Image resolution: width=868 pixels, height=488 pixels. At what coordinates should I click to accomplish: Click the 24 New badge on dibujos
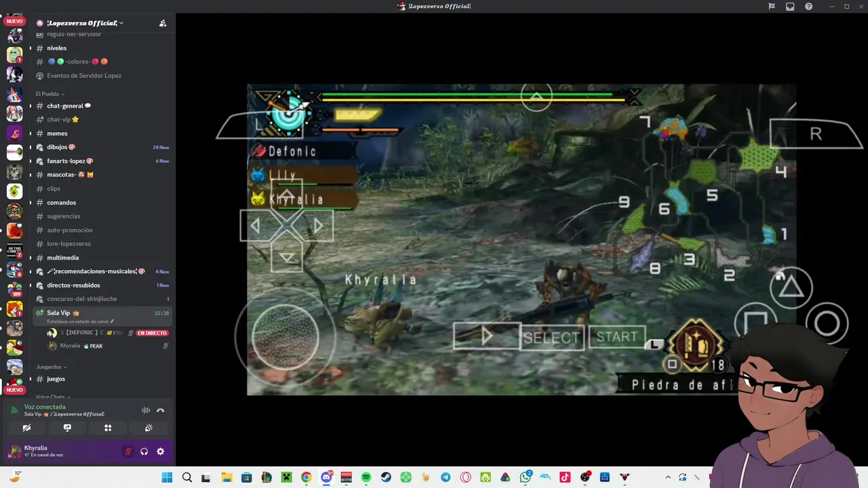coord(161,147)
